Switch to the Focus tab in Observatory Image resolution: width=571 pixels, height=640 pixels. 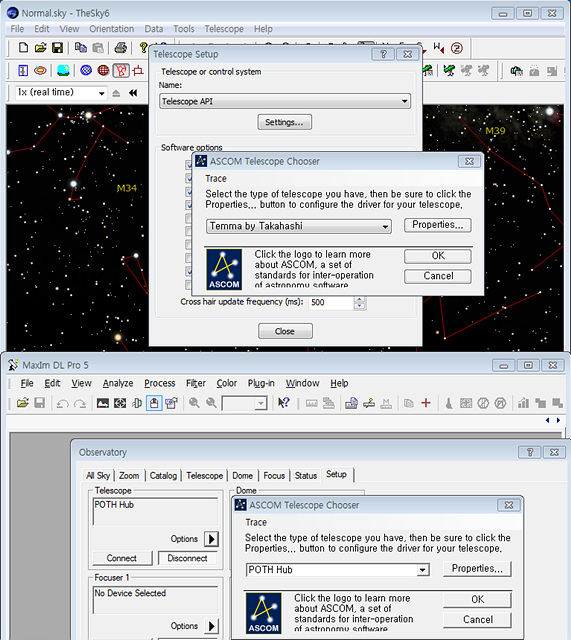tap(274, 476)
